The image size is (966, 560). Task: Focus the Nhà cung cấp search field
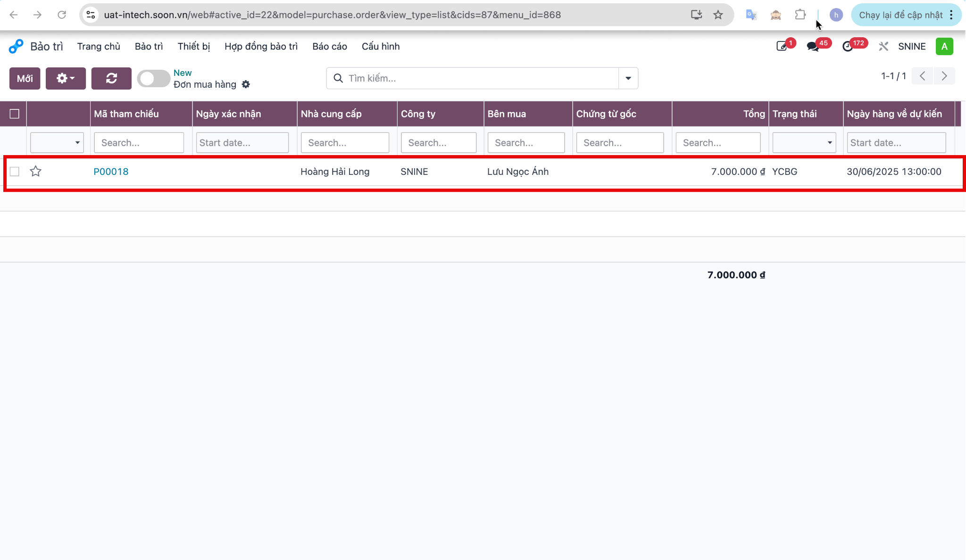345,142
